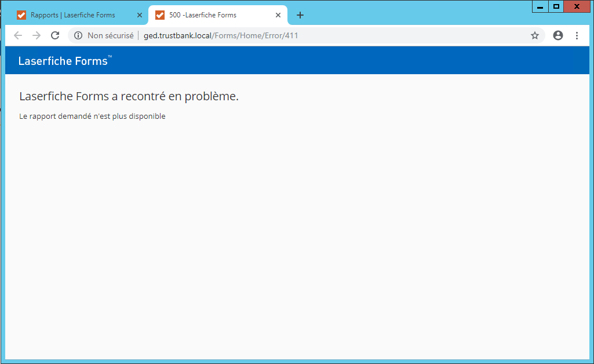Minimize the browser window
This screenshot has width=594, height=364.
(540, 6)
